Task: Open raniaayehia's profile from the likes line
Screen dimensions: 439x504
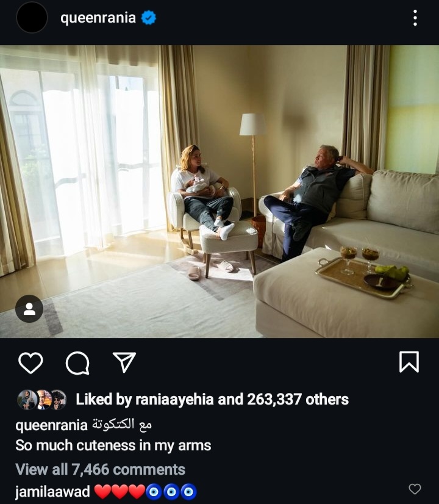Action: pyautogui.click(x=174, y=400)
